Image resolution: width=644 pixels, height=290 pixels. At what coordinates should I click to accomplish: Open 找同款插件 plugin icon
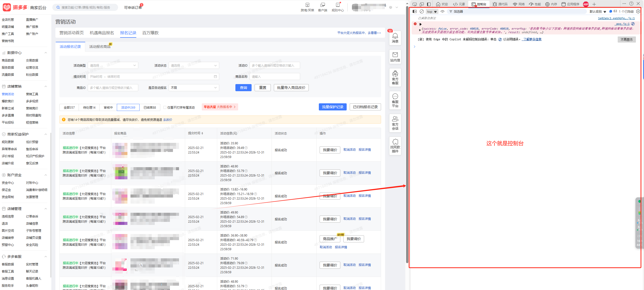[x=395, y=146]
